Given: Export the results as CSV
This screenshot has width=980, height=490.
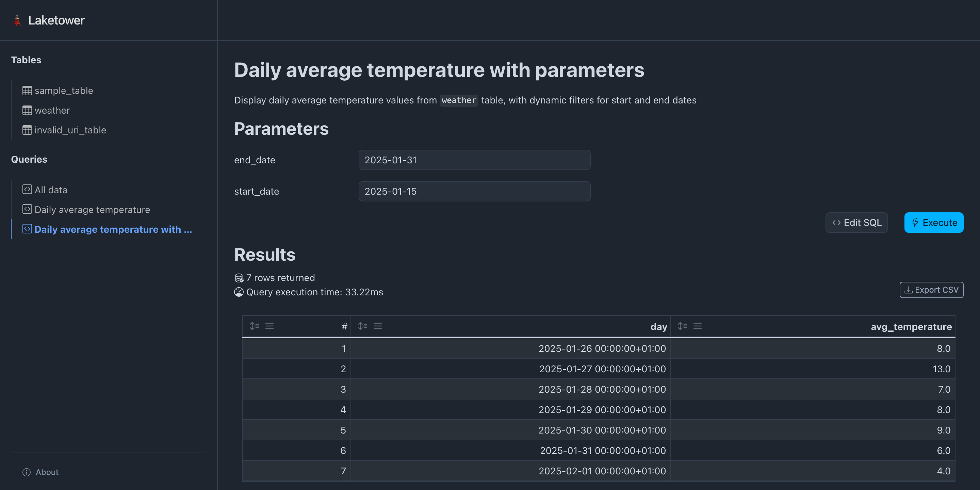Looking at the screenshot, I should coord(931,290).
